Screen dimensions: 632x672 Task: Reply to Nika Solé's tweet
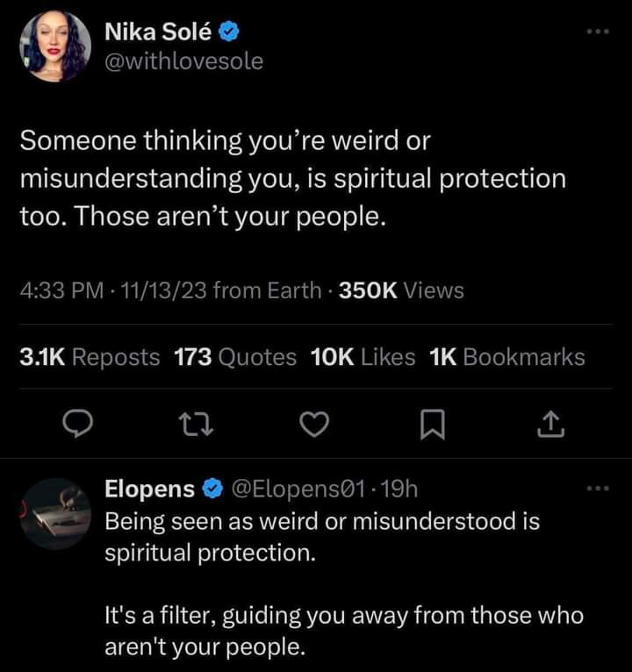[80, 425]
